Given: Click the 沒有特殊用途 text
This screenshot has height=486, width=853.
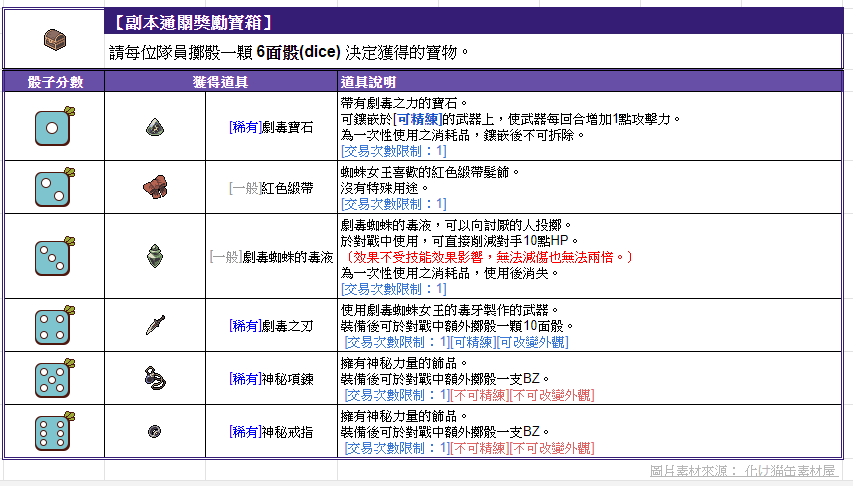Looking at the screenshot, I should 385,188.
